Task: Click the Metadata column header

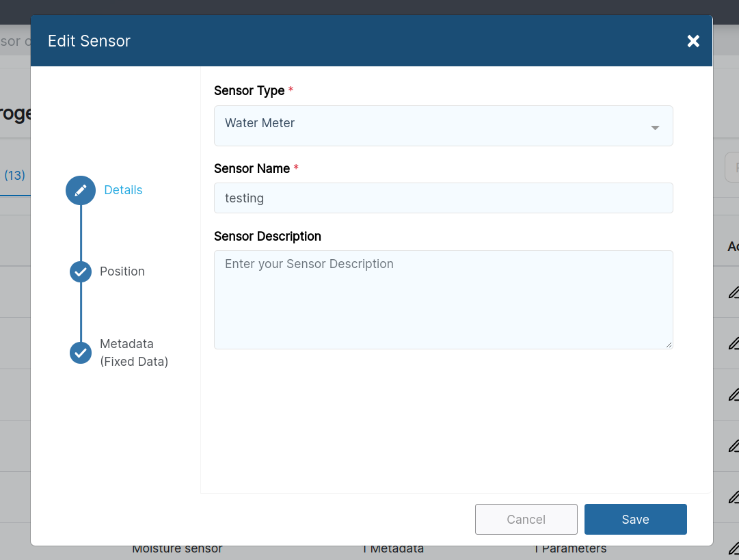Action: click(x=393, y=548)
